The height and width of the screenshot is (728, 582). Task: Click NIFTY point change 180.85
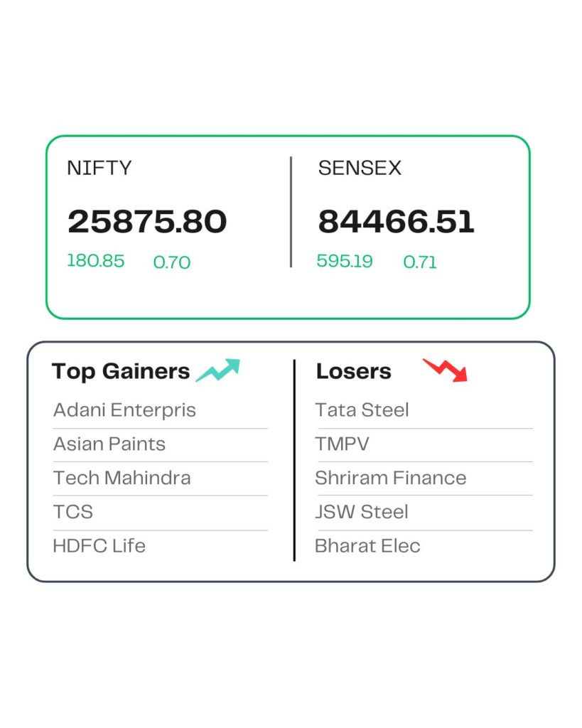coord(96,261)
